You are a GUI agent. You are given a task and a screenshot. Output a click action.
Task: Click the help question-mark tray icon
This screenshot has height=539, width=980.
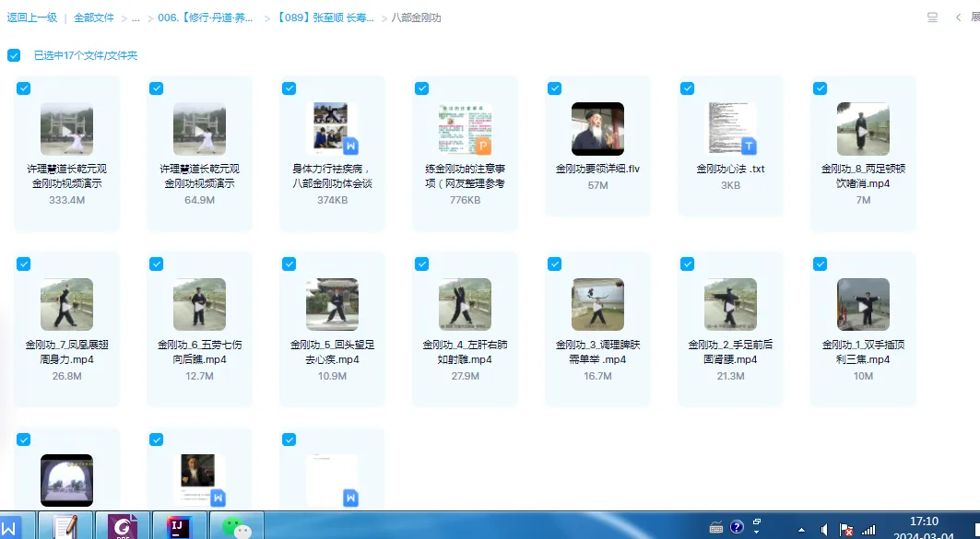coord(737,527)
